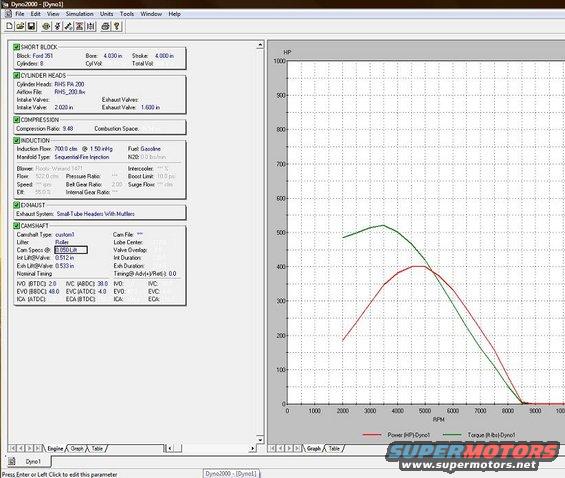Click Camshaft Type 'custom1'
The width and height of the screenshot is (565, 478).
pos(65,234)
